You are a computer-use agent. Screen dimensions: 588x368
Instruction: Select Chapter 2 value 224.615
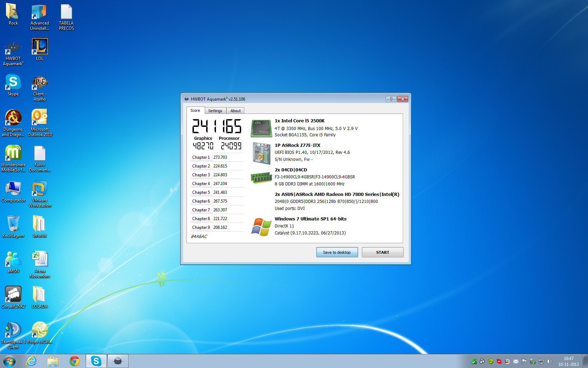220,166
